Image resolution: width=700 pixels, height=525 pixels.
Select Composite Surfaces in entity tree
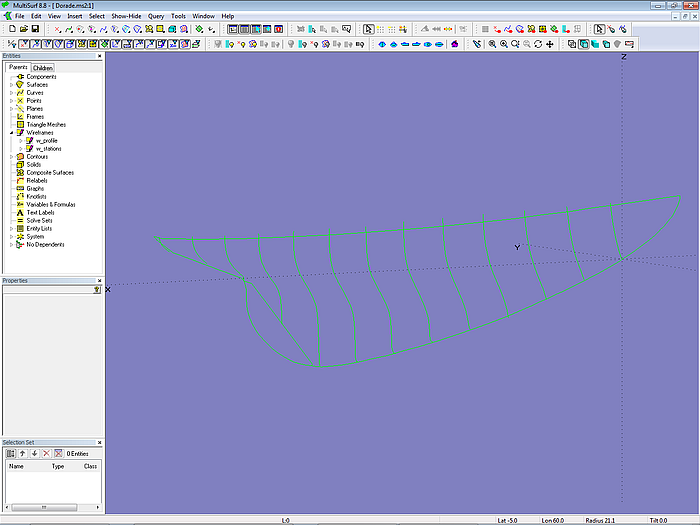[x=49, y=173]
